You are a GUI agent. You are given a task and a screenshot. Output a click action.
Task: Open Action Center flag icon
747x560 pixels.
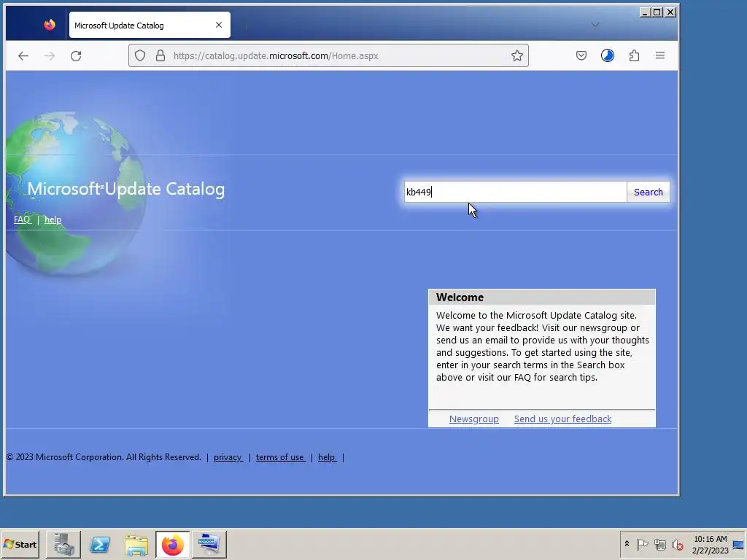642,544
